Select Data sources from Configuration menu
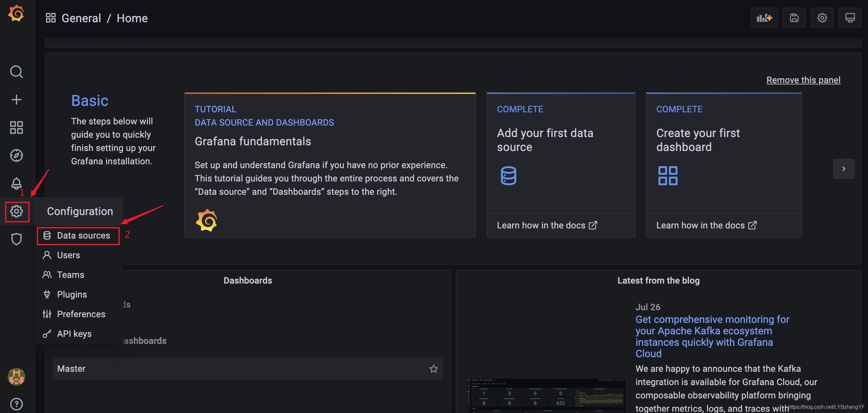This screenshot has width=868, height=413. tap(78, 236)
